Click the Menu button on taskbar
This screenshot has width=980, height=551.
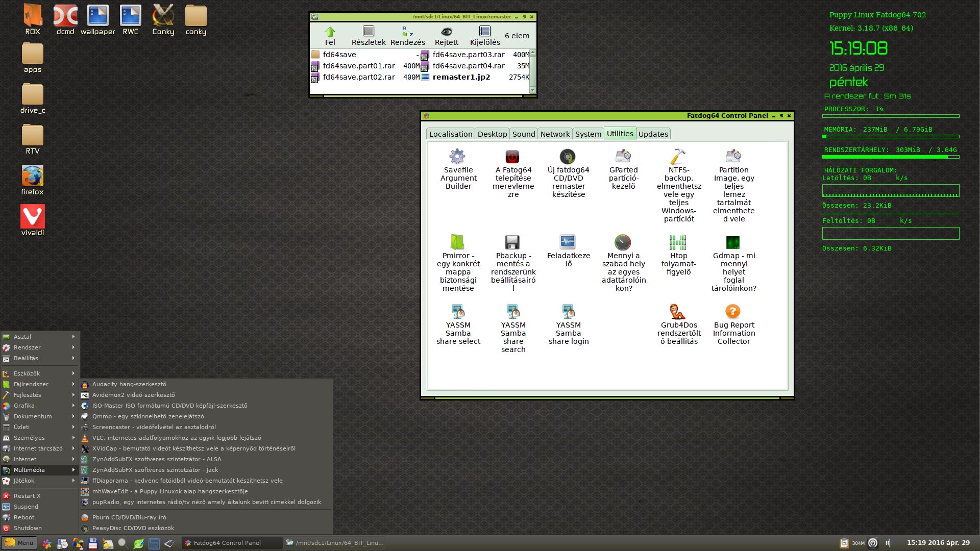[x=19, y=543]
